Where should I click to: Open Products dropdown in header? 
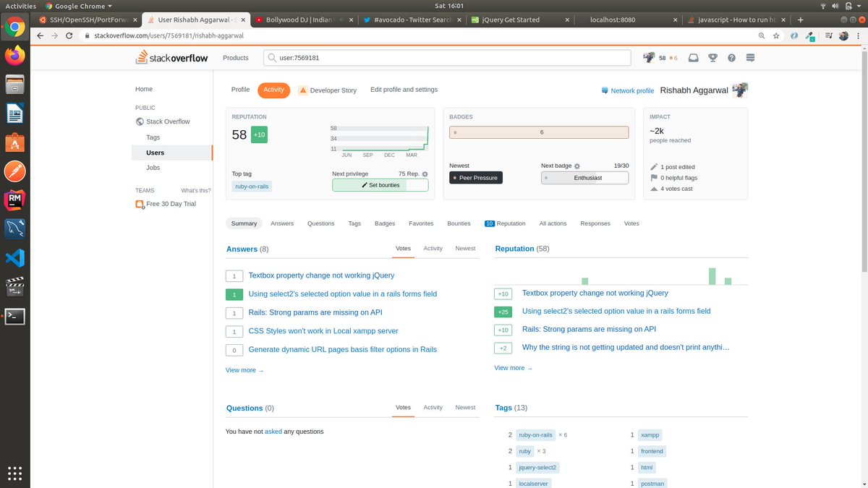(x=236, y=58)
